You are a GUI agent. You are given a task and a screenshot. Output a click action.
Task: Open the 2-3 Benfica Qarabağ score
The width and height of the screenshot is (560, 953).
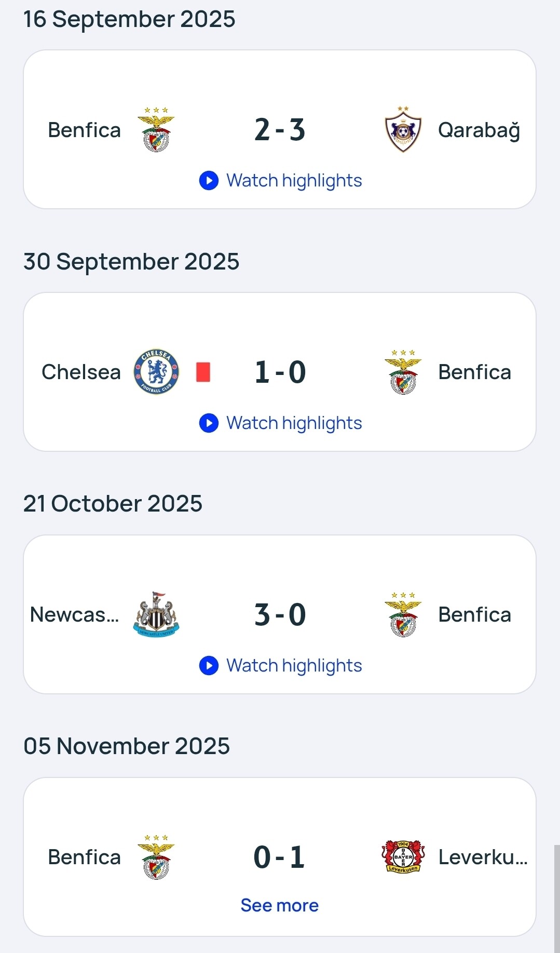[x=280, y=130]
